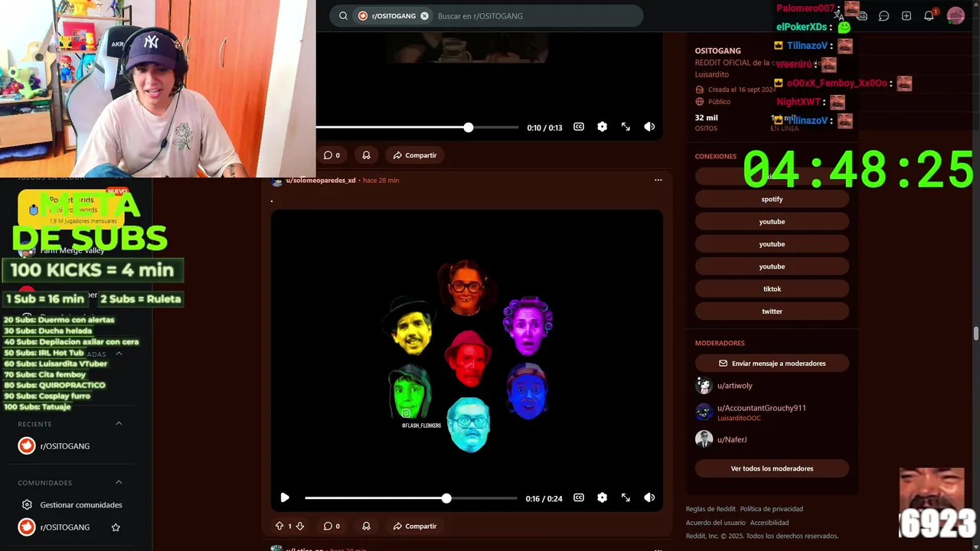Toggle captions on the lower video
Image resolution: width=980 pixels, height=551 pixels.
(579, 498)
